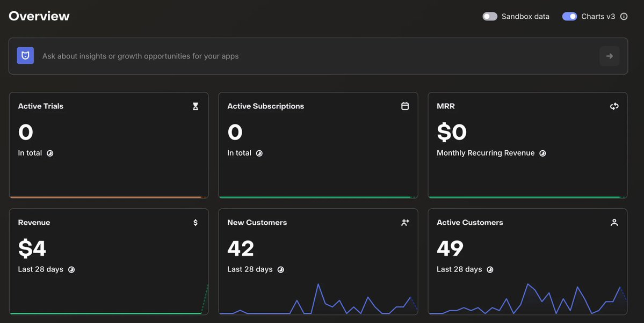Click the Active Customers line chart
Image resolution: width=644 pixels, height=323 pixels.
[x=527, y=299]
